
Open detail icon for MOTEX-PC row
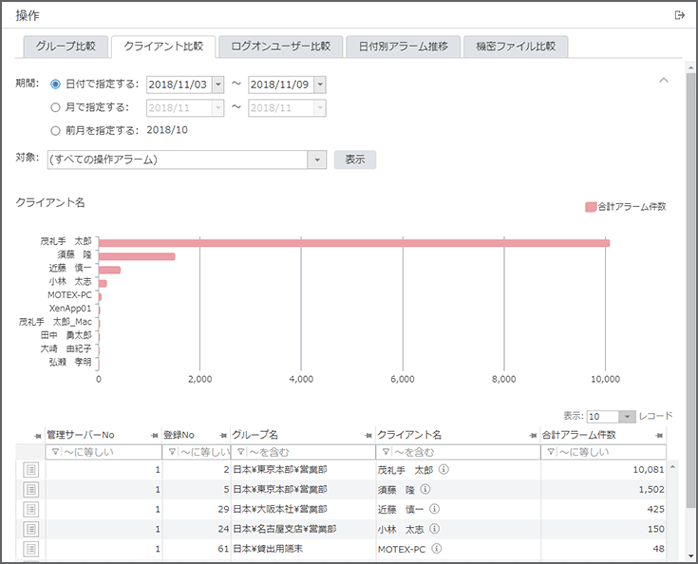point(31,548)
